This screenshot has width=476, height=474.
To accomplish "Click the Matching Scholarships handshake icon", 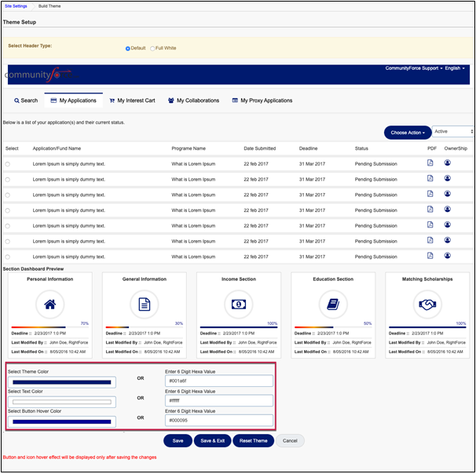I will 427,304.
